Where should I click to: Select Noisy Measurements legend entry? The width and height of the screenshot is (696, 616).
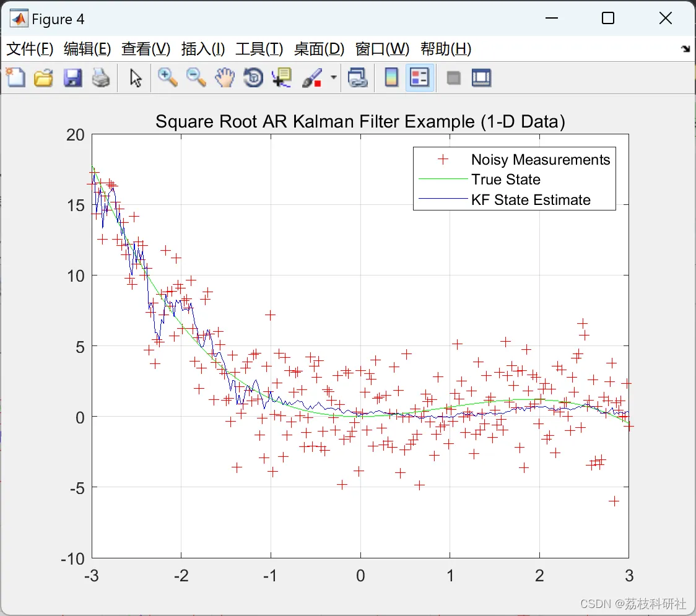click(x=540, y=159)
